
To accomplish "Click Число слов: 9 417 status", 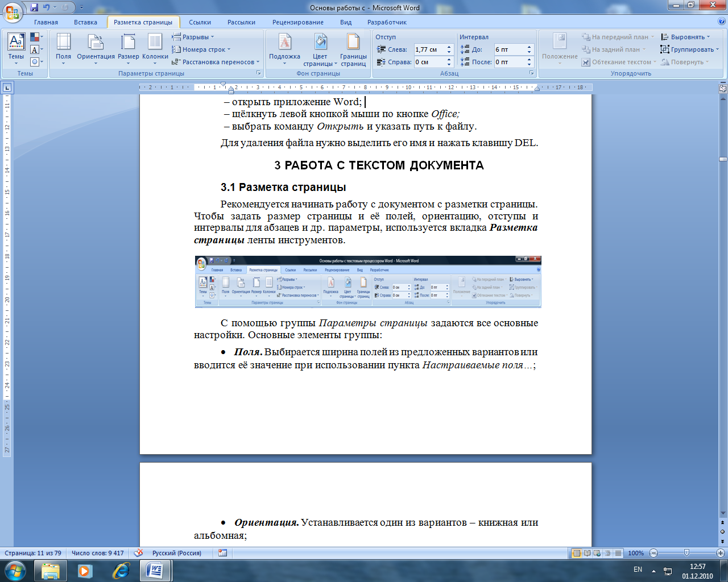I will 97,553.
